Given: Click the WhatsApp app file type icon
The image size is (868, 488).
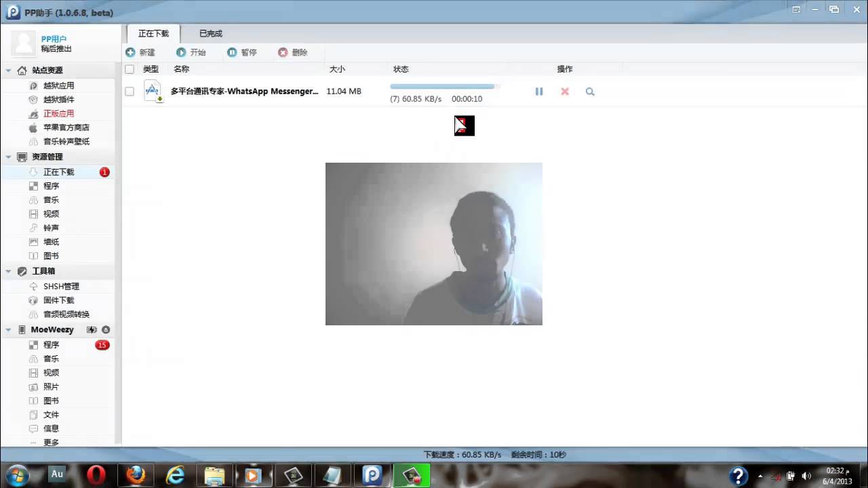Looking at the screenshot, I should 153,91.
